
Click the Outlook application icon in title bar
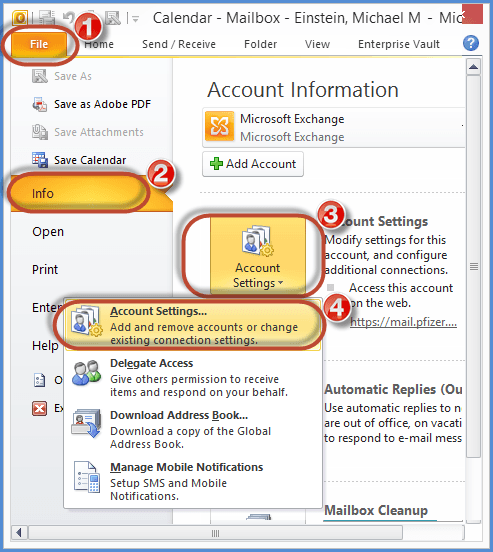tap(20, 17)
